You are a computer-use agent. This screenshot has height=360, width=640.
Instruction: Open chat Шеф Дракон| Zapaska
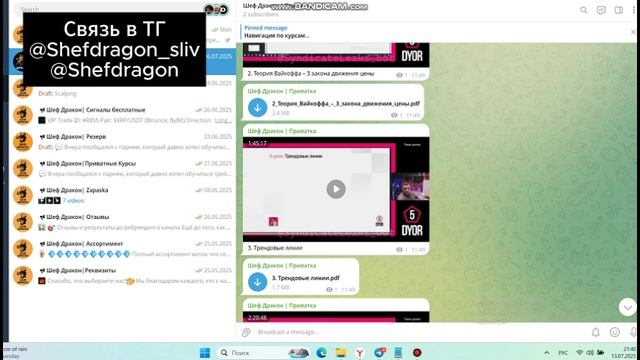[x=122, y=195]
